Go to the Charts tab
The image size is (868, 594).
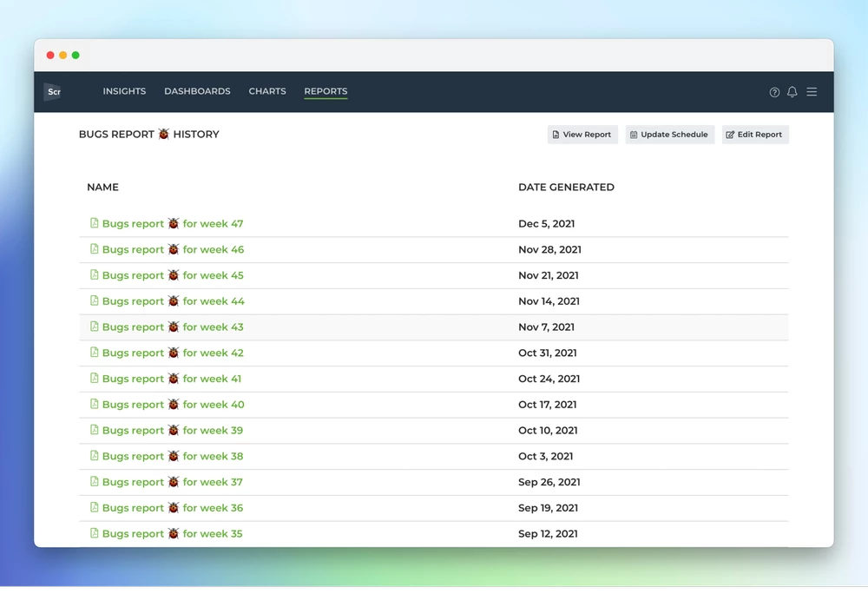(x=267, y=91)
